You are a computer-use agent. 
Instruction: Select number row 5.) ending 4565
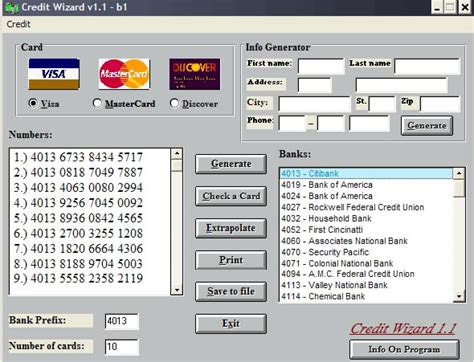(78, 218)
